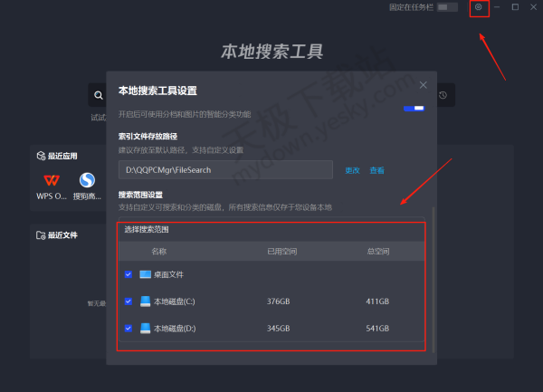Click the 总空间 column header
Screen dimensions: 543x392
coord(377,251)
